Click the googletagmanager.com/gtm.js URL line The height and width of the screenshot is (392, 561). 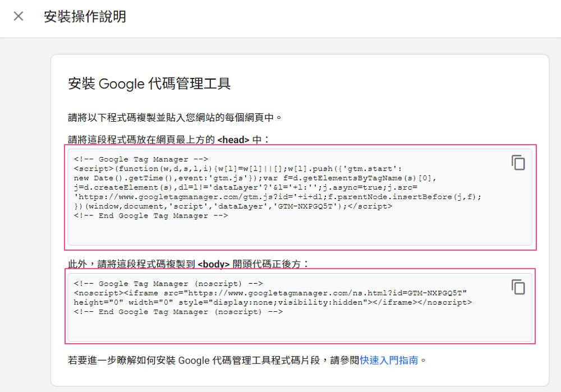pyautogui.click(x=278, y=197)
